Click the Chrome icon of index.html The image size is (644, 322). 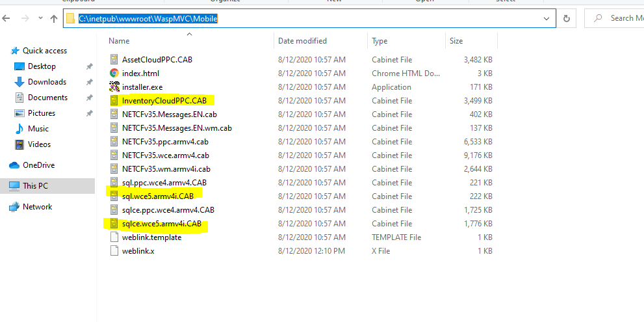click(114, 74)
